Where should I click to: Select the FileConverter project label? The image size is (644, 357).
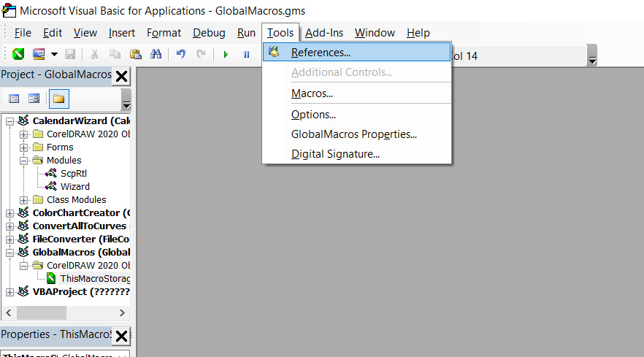81,239
